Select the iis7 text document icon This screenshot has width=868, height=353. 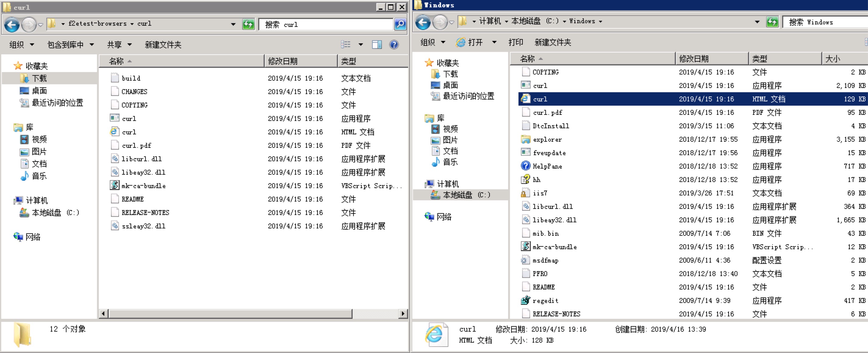pyautogui.click(x=526, y=193)
